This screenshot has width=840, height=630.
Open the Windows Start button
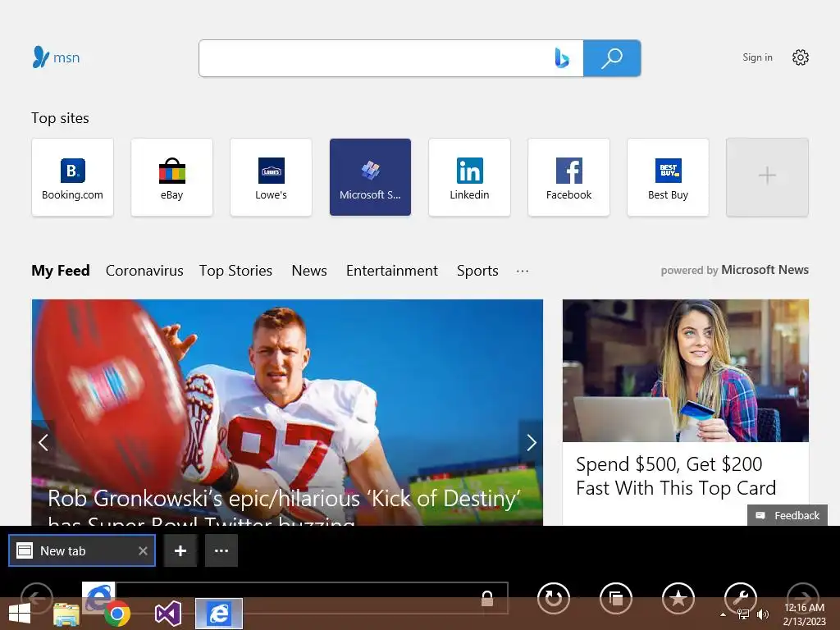20,614
